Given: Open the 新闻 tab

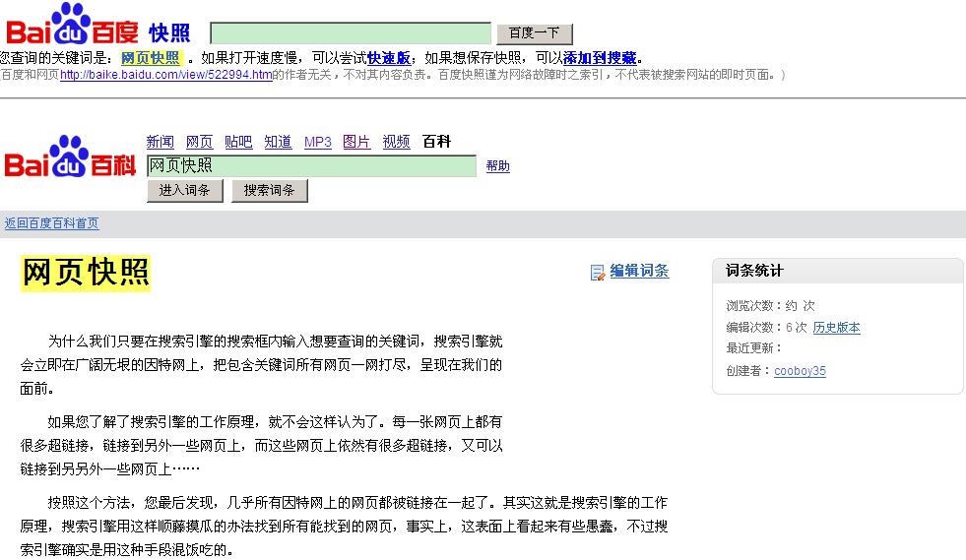Looking at the screenshot, I should pyautogui.click(x=160, y=142).
